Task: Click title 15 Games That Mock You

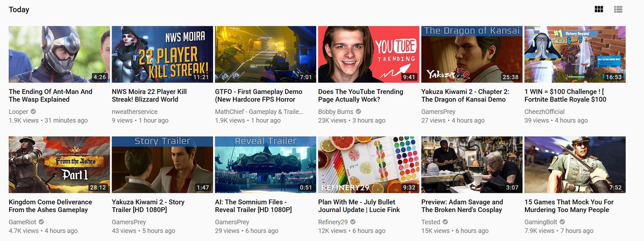Action: (569, 206)
